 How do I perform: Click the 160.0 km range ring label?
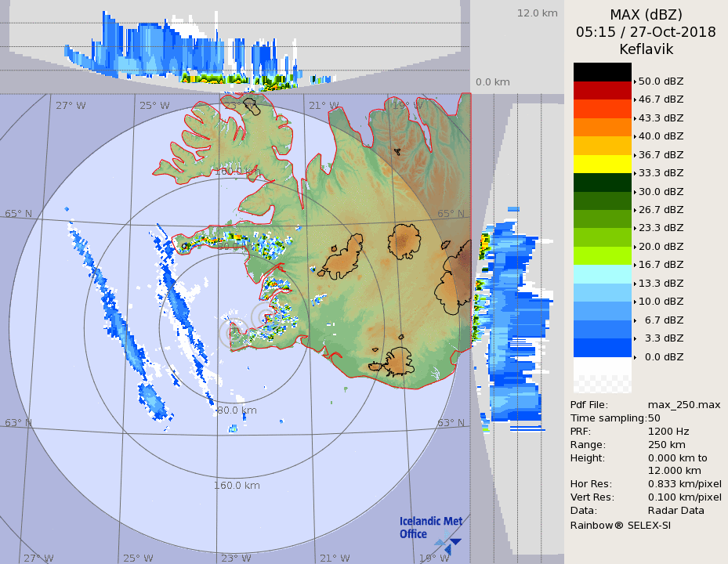[237, 485]
